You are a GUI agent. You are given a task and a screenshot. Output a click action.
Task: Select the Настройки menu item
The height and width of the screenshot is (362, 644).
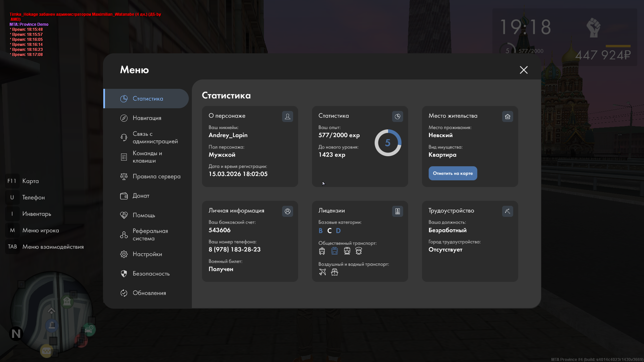(147, 254)
